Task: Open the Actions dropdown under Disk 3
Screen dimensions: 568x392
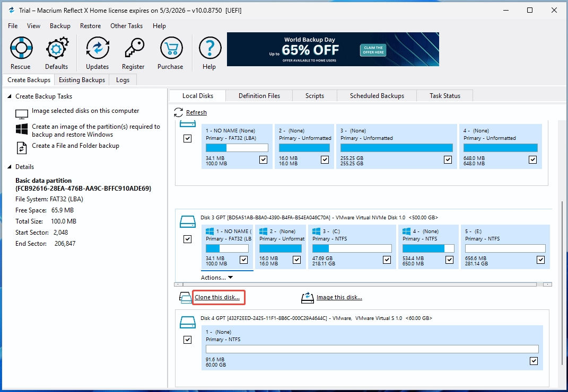Action: tap(216, 278)
